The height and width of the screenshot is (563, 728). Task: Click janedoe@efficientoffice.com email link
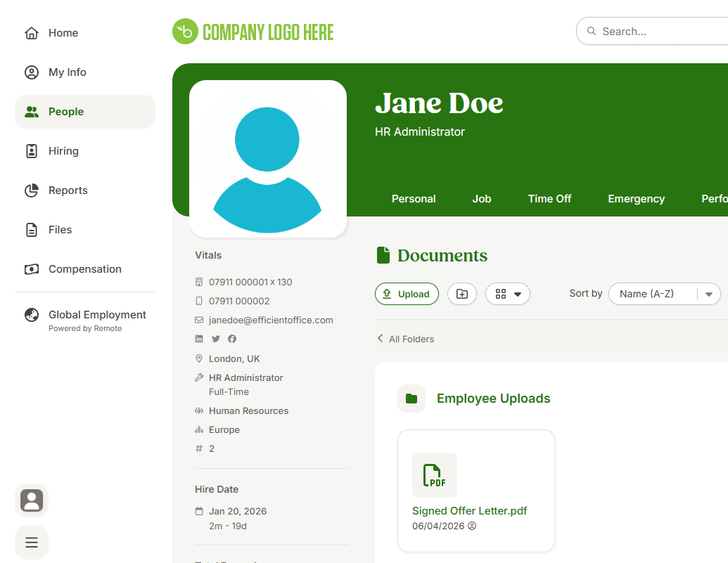271,320
